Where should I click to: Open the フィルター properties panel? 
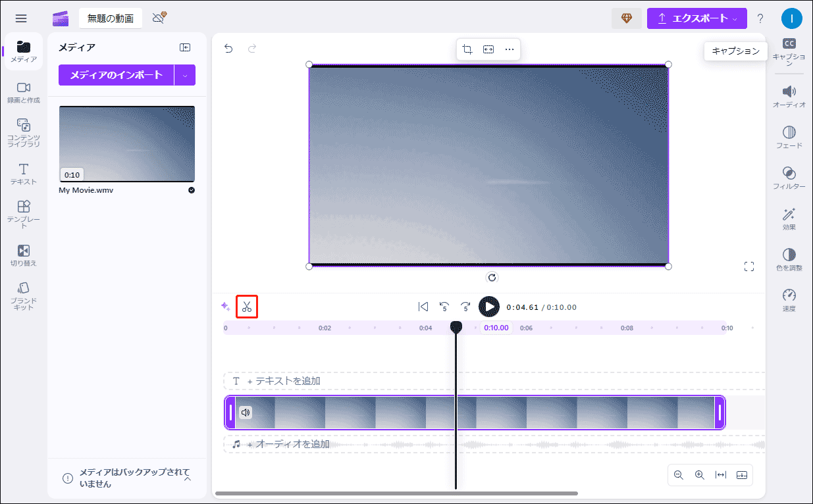pyautogui.click(x=789, y=178)
